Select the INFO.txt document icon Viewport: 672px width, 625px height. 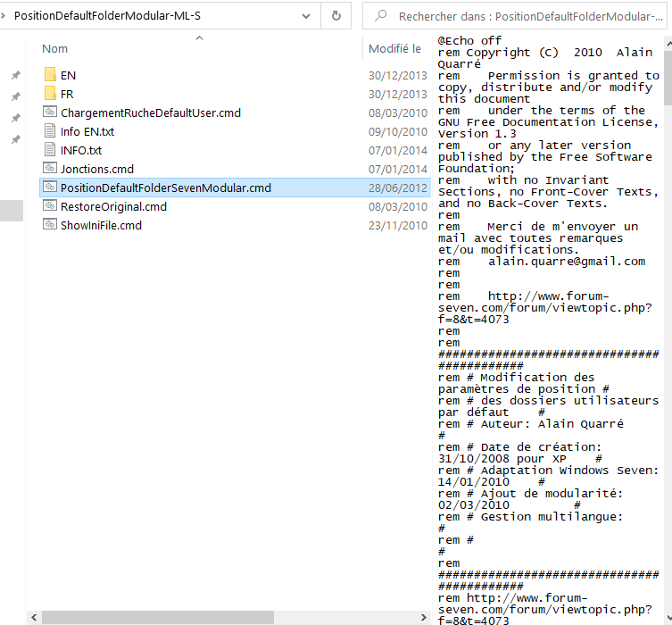[50, 150]
